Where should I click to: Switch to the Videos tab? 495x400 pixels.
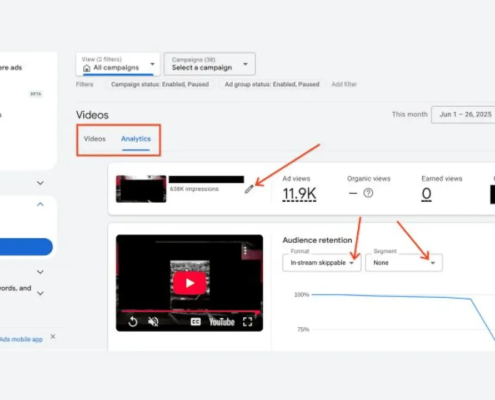click(95, 139)
